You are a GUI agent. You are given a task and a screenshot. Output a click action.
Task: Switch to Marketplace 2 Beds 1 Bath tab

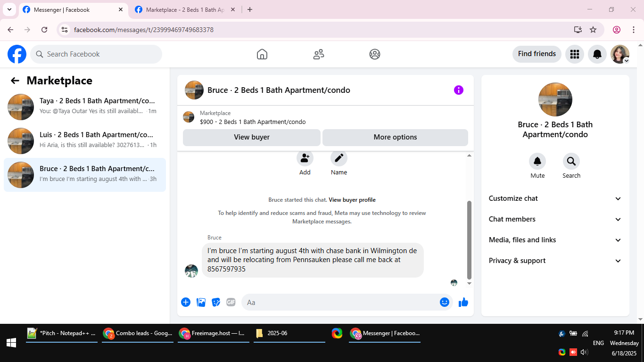click(x=186, y=10)
